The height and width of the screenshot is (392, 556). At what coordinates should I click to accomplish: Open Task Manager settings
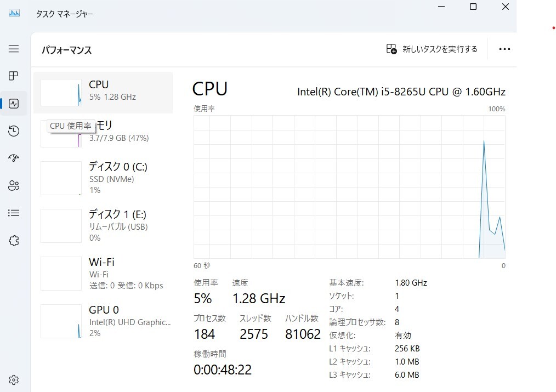click(x=14, y=379)
